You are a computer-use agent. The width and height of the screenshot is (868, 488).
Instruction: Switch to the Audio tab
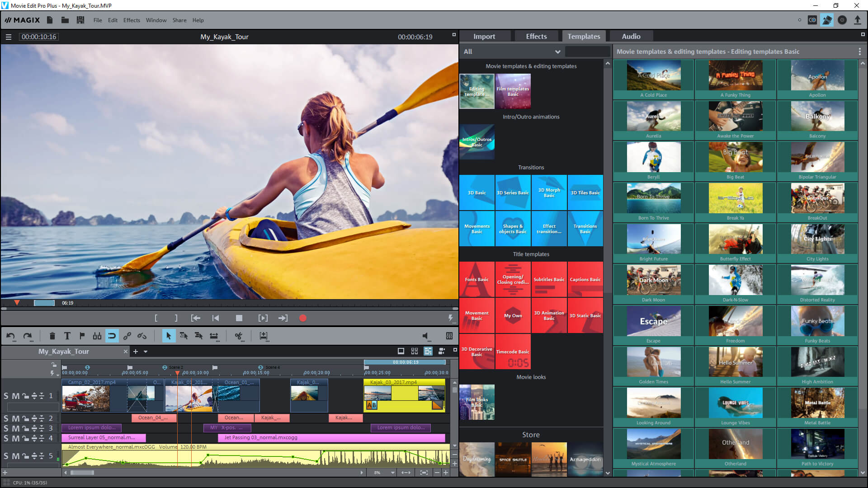click(631, 36)
